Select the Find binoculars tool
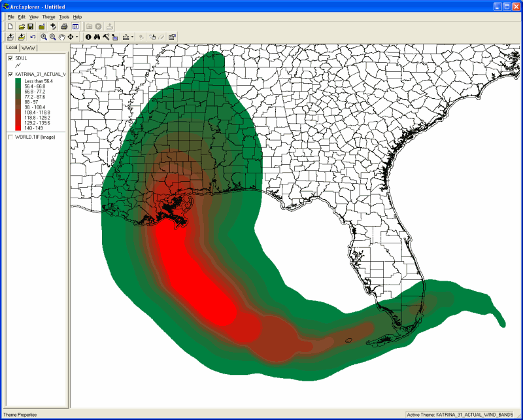This screenshot has height=420, width=523. click(x=97, y=37)
